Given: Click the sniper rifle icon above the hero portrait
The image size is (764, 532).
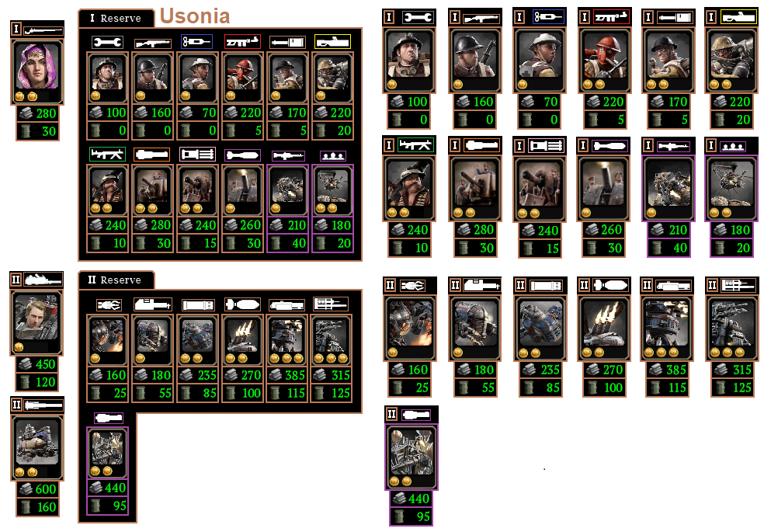Looking at the screenshot, I should 43,30.
